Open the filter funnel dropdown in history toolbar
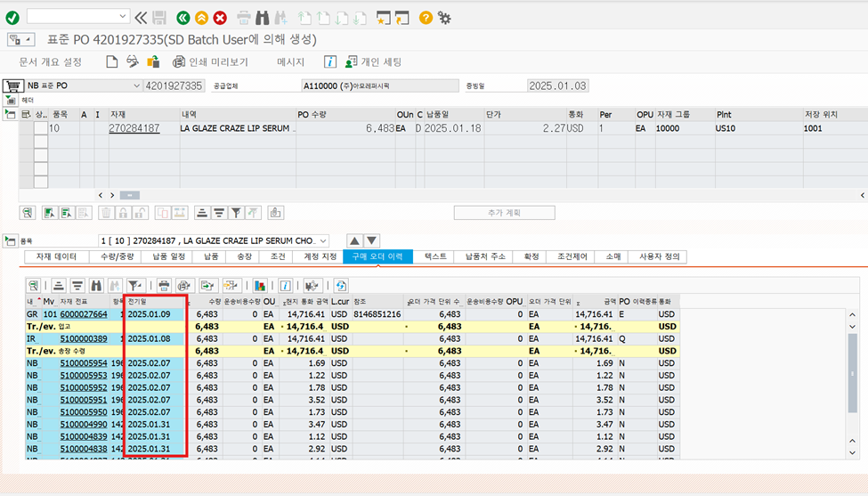Viewport: 868px width, 496px height. click(x=135, y=286)
